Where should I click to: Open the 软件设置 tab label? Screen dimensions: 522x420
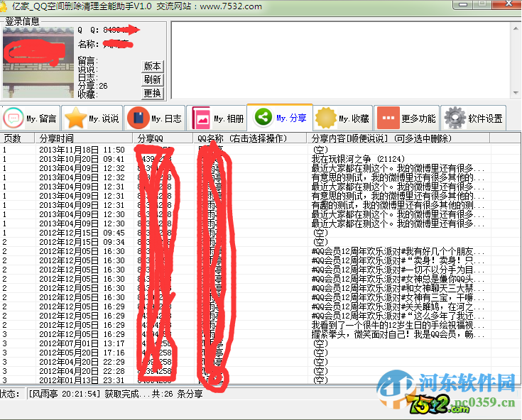(x=485, y=118)
